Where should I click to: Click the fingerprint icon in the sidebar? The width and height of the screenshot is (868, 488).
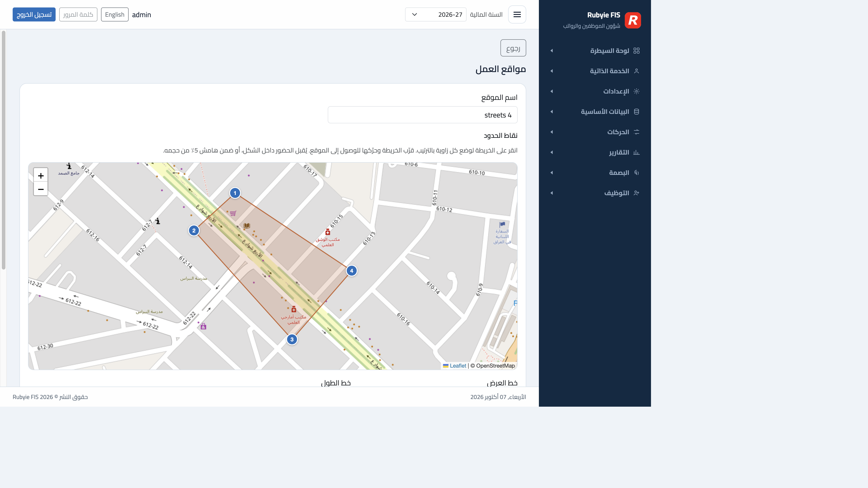(x=636, y=173)
